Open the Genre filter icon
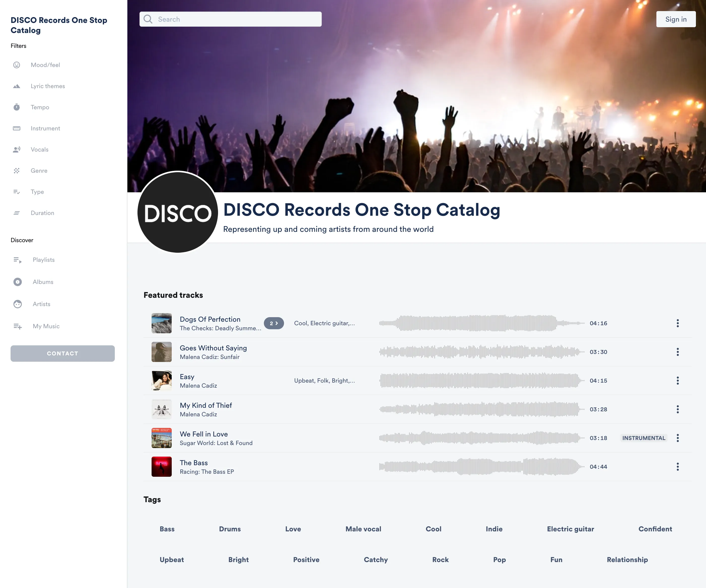706x588 pixels. tap(17, 170)
